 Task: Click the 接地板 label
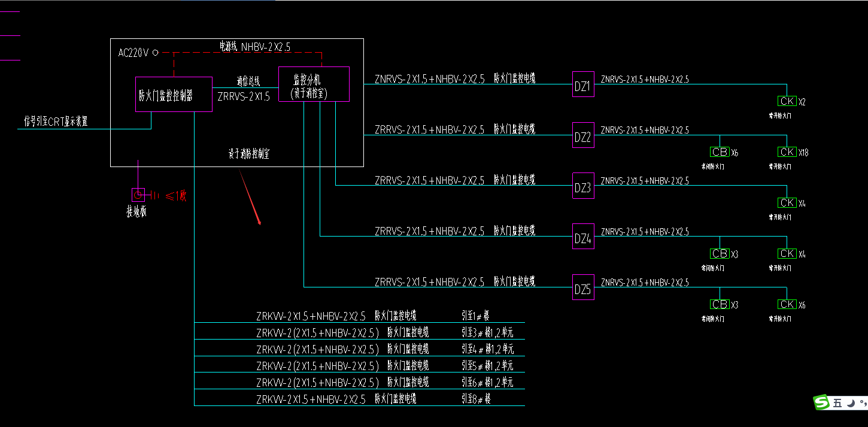point(136,211)
